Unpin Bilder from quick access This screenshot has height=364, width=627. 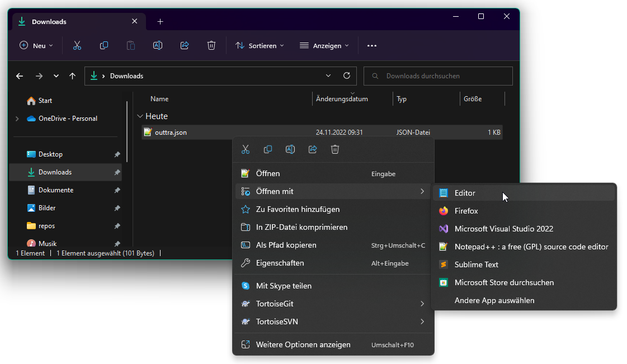[117, 208]
